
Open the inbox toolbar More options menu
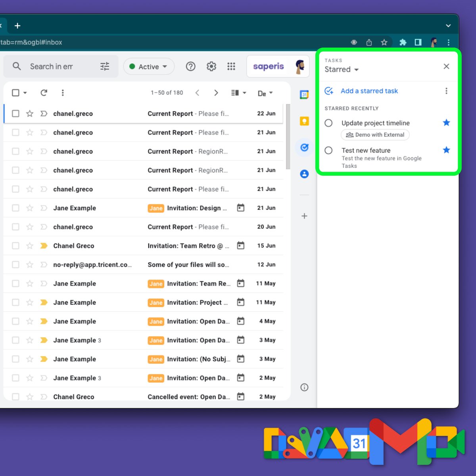tap(62, 92)
